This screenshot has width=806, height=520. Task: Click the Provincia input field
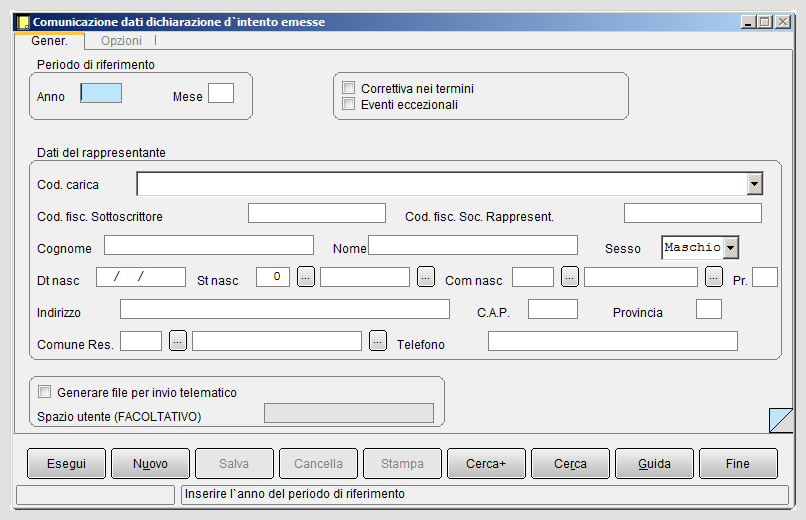[x=709, y=309]
